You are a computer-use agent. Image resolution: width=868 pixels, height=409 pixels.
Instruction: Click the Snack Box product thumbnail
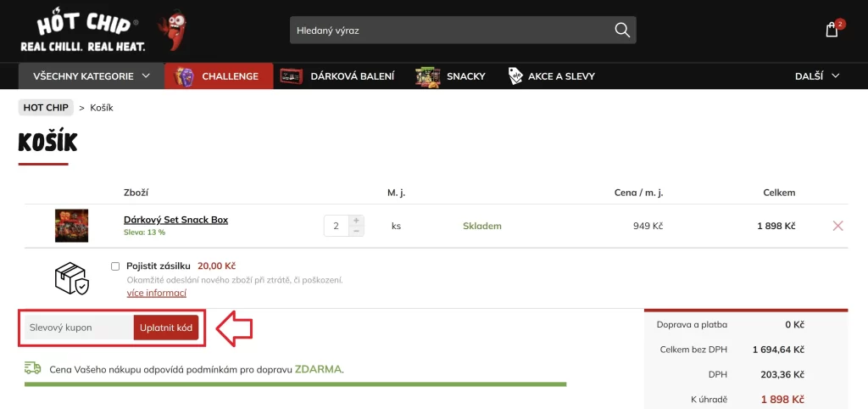pos(71,226)
